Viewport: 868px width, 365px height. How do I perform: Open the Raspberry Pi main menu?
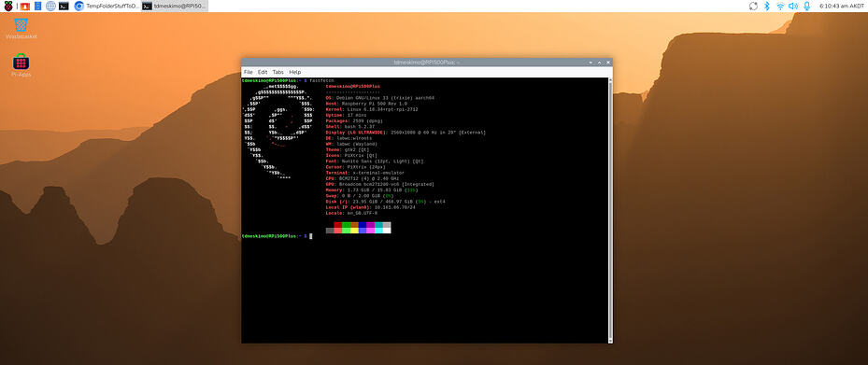(x=8, y=7)
